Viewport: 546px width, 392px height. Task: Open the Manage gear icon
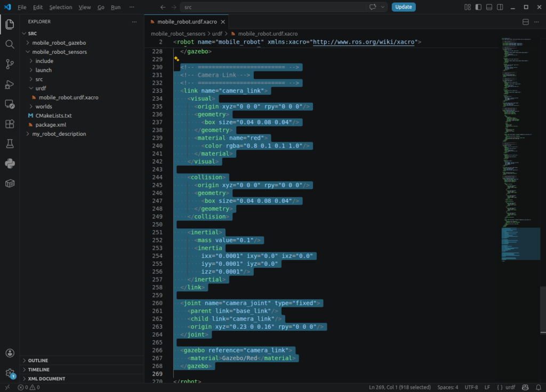[x=10, y=373]
